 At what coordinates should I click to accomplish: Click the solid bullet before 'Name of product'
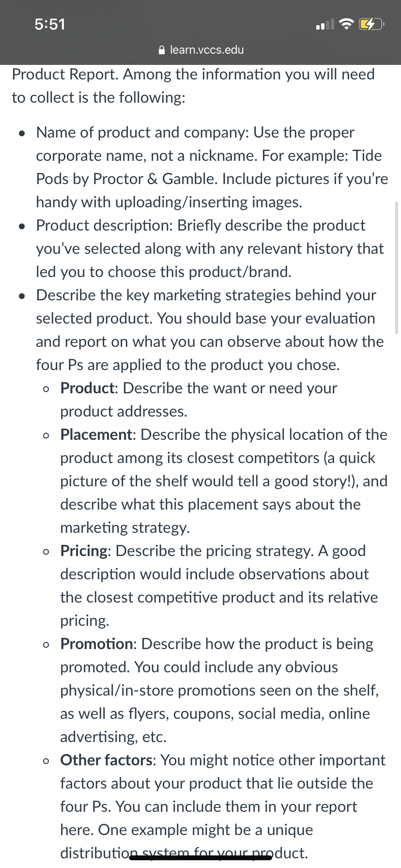pyautogui.click(x=22, y=133)
